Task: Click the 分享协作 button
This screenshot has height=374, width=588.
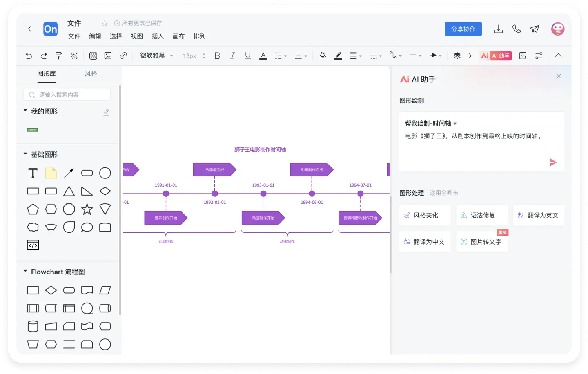Action: tap(463, 29)
